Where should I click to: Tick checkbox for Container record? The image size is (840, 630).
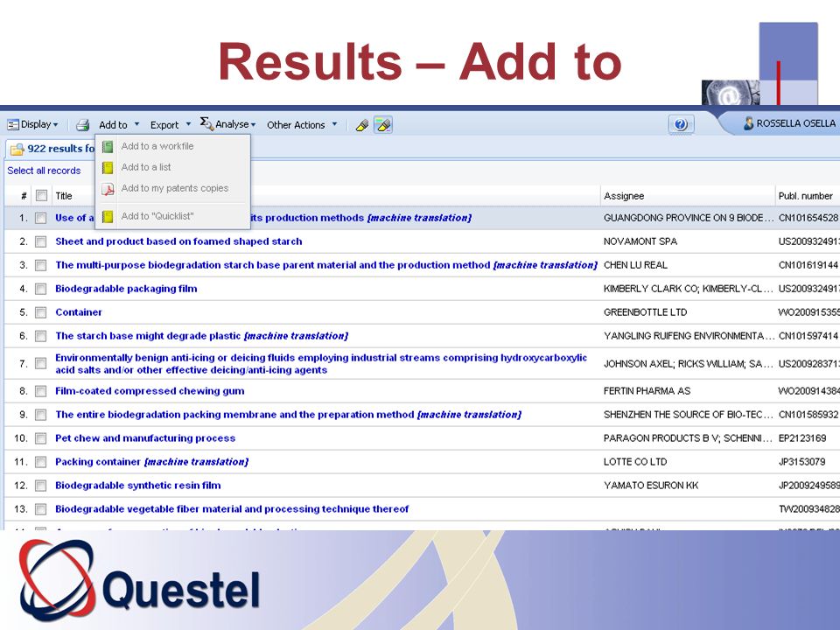[41, 312]
